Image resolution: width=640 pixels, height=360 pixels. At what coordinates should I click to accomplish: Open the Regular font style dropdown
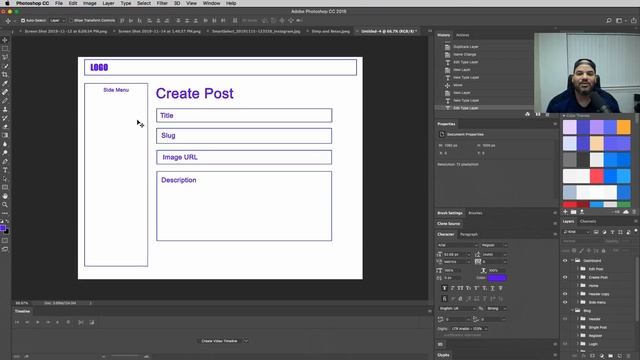[494, 245]
